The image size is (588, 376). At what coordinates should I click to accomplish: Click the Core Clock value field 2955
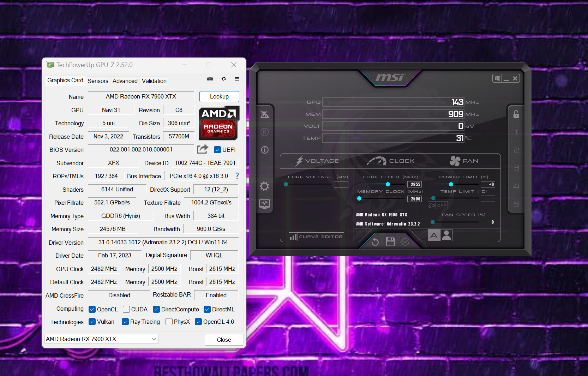point(415,184)
